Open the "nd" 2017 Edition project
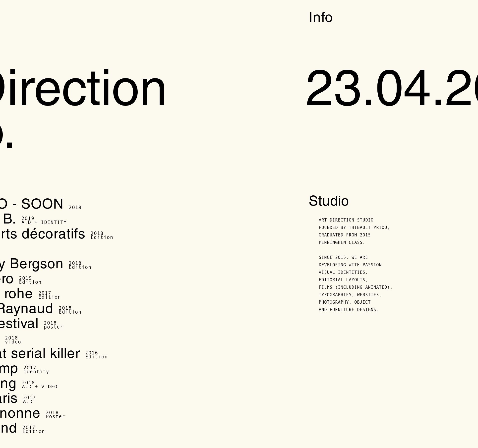The image size is (478, 448). 8,428
